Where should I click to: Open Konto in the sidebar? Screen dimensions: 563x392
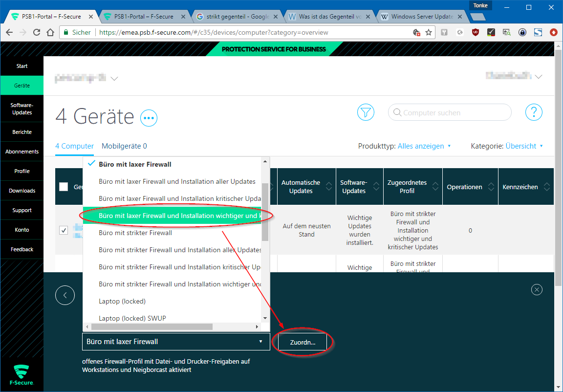point(22,230)
